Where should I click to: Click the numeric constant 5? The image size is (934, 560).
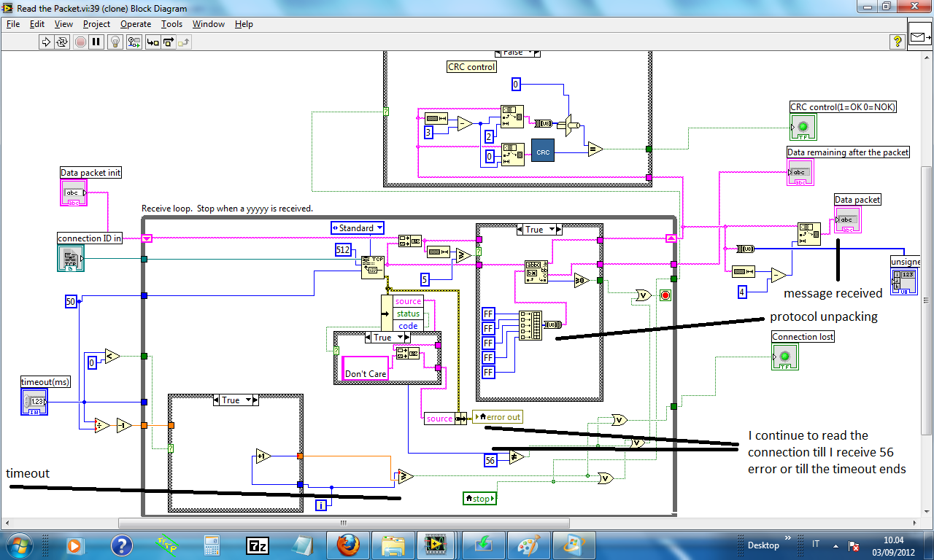(425, 279)
